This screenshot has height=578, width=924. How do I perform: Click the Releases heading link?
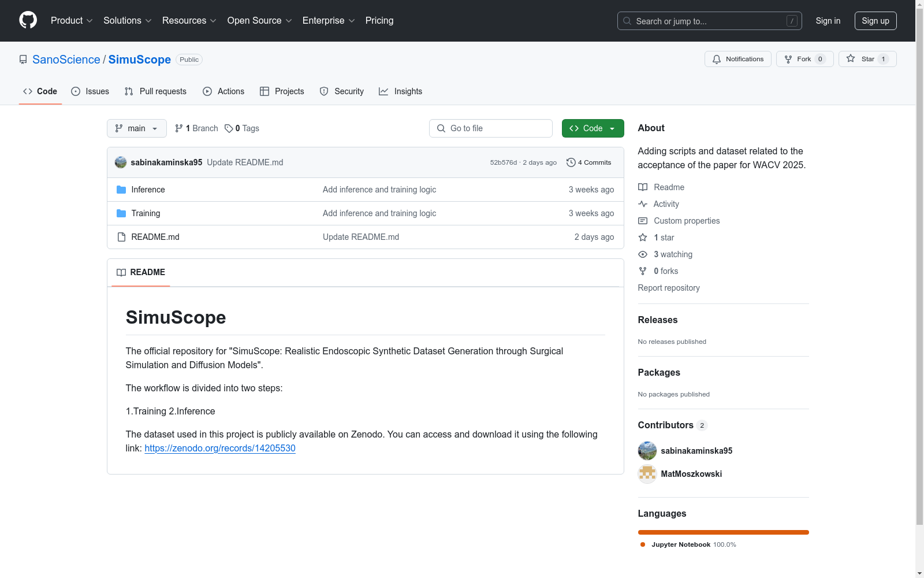click(x=658, y=320)
